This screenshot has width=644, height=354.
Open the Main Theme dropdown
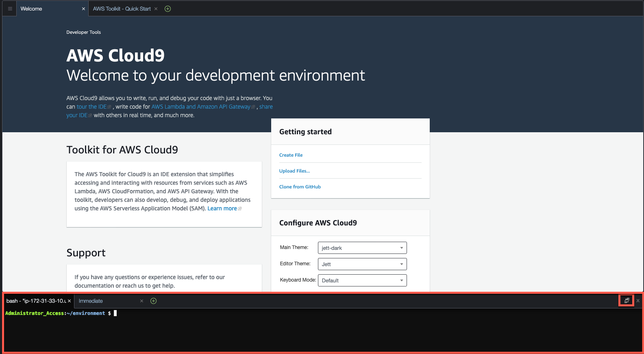click(x=362, y=248)
